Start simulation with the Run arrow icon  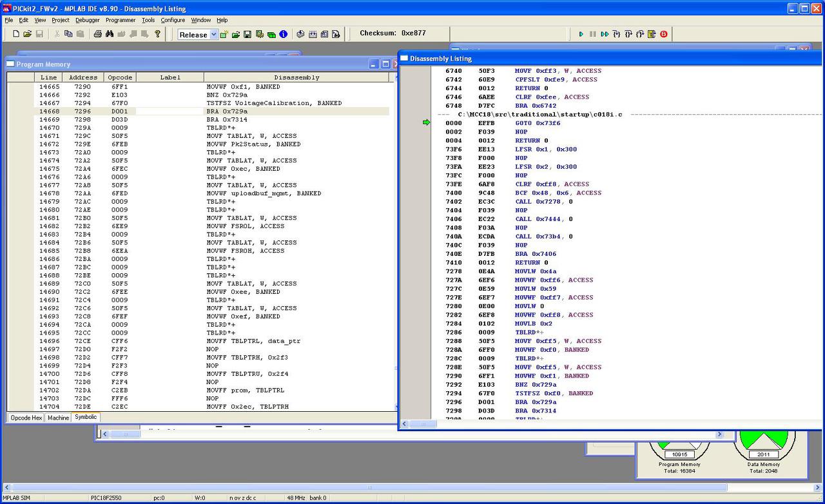click(581, 34)
